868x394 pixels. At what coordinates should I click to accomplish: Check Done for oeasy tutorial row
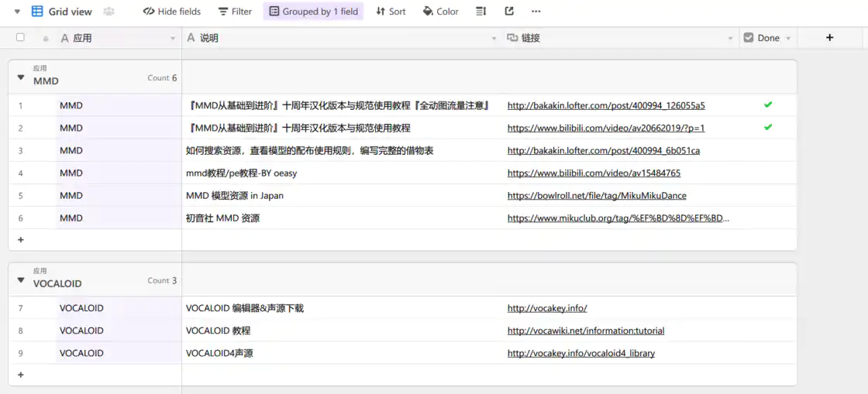(x=768, y=173)
